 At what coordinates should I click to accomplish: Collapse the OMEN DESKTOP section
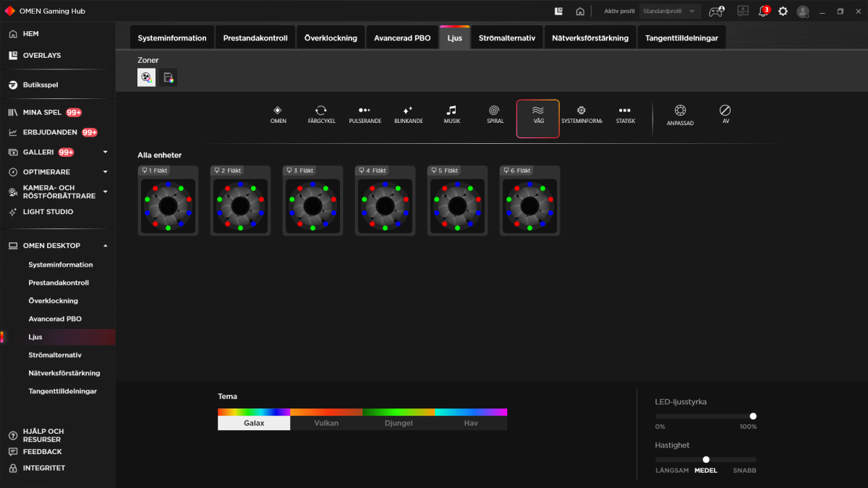point(106,245)
